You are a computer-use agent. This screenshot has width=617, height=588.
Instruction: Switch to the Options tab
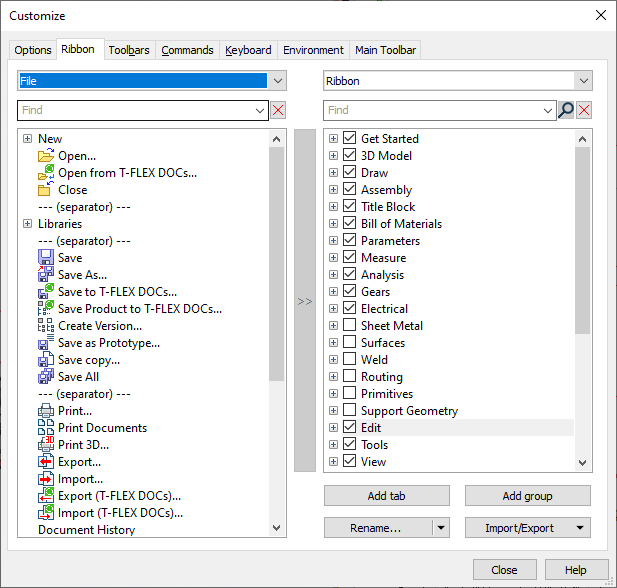point(33,50)
